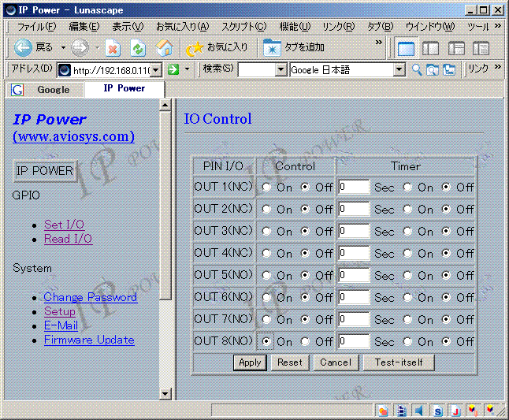The width and height of the screenshot is (509, 420).
Task: Click the sidebar scroll down arrow
Action: [x=165, y=394]
